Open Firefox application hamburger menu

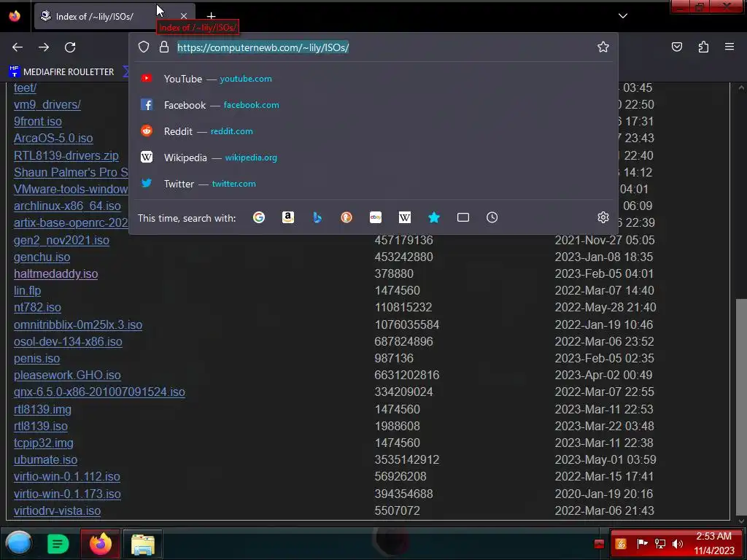tap(729, 47)
